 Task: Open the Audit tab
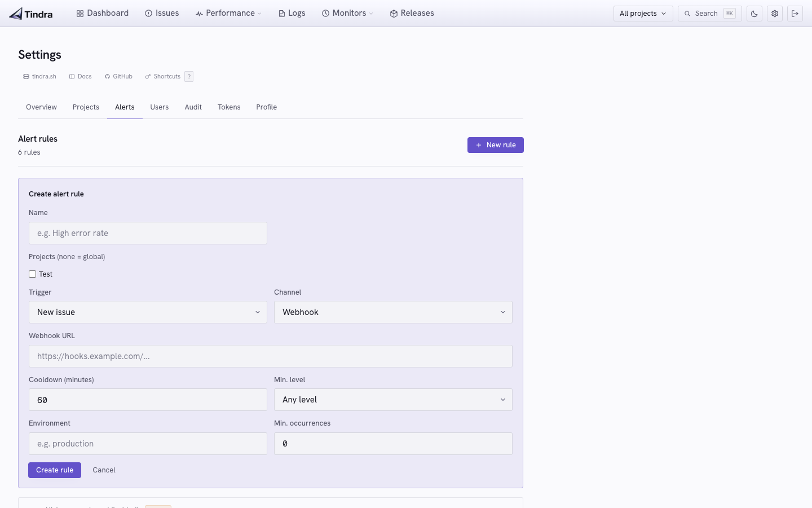193,107
